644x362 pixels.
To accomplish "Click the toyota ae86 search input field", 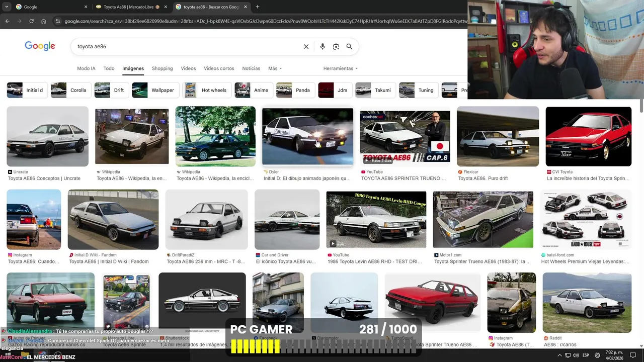I will [186, 46].
